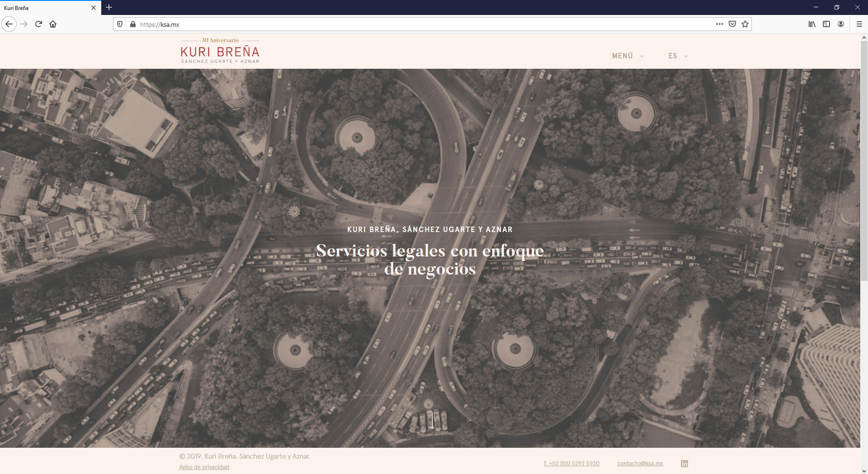Screen dimensions: 868x474
Task: Go to Firefox home page icon
Action: [53, 24]
